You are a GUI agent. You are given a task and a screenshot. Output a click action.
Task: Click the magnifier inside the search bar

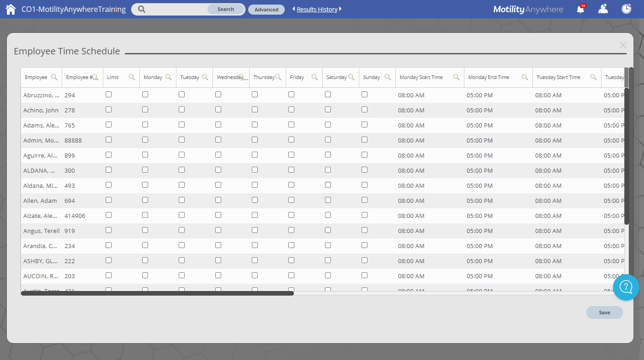tap(141, 9)
